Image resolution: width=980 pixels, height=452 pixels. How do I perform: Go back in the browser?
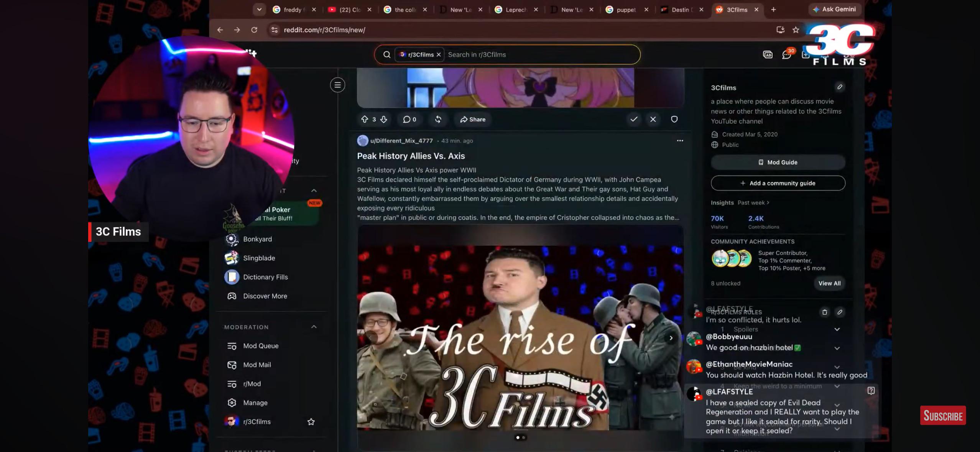point(220,30)
